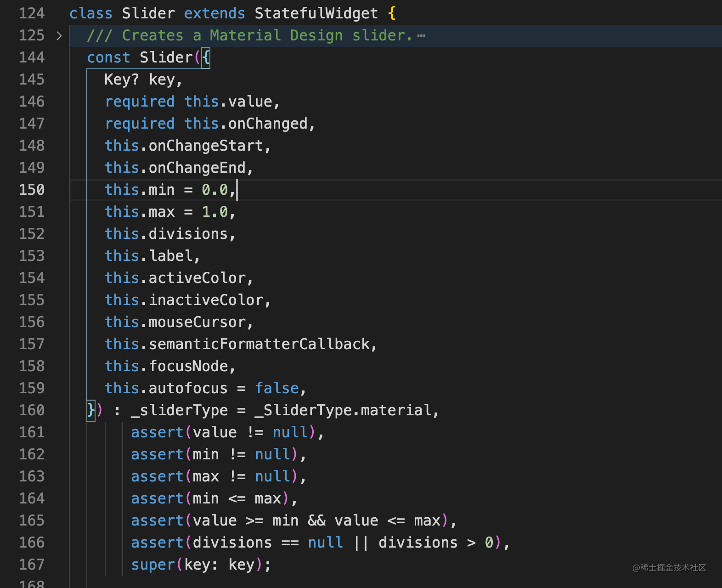Click 'label' parameter at line 153
The image size is (722, 588).
[170, 256]
